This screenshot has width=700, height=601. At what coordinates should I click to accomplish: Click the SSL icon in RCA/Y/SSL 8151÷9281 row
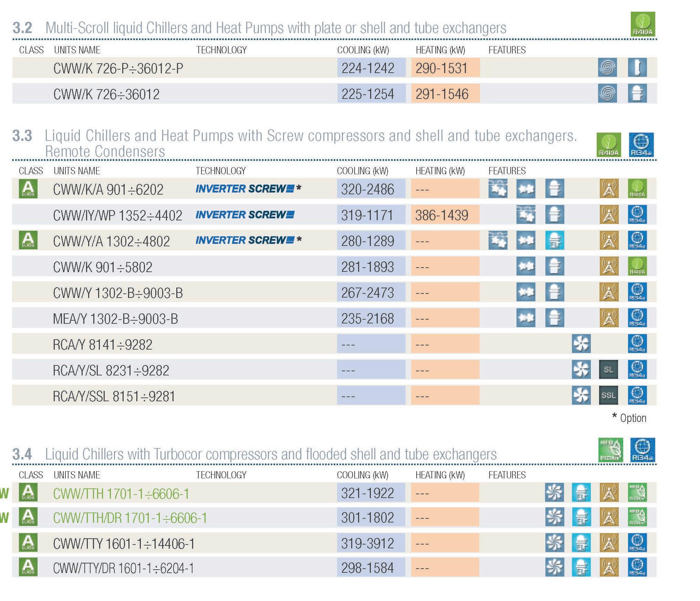click(x=608, y=395)
